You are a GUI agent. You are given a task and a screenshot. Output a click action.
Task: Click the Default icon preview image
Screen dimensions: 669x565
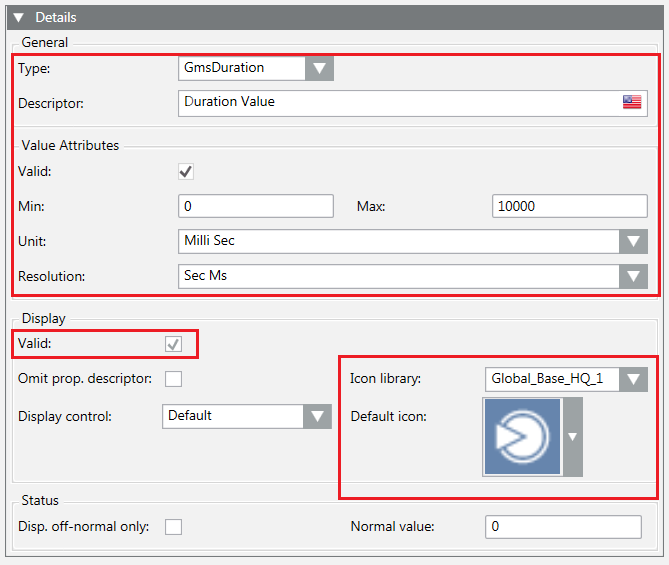point(522,436)
